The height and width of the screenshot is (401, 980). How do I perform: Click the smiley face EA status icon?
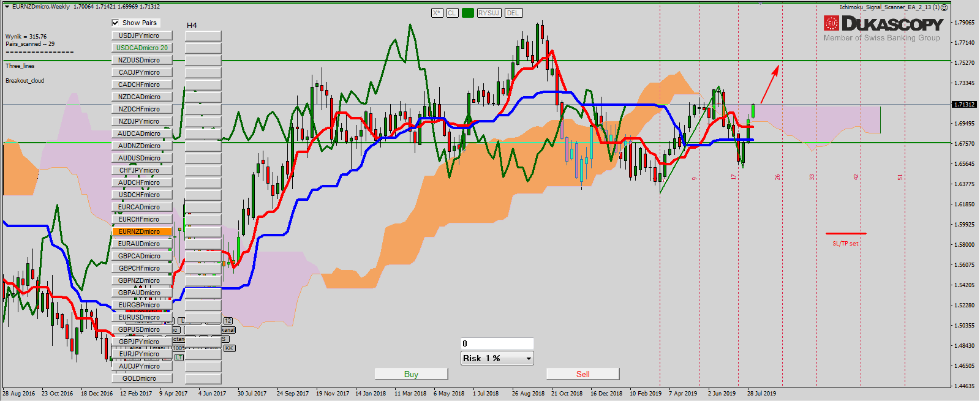point(944,7)
